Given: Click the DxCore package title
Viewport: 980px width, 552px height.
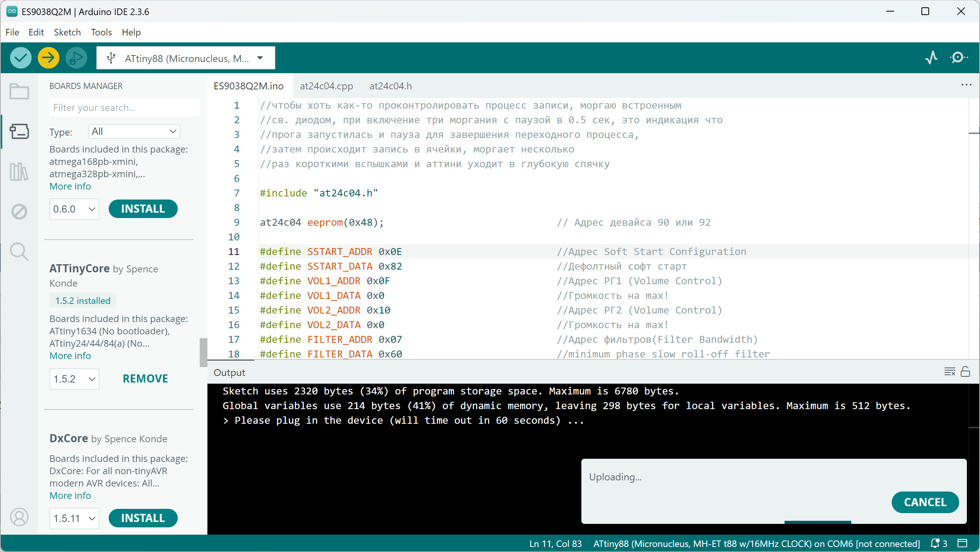Looking at the screenshot, I should (x=69, y=438).
